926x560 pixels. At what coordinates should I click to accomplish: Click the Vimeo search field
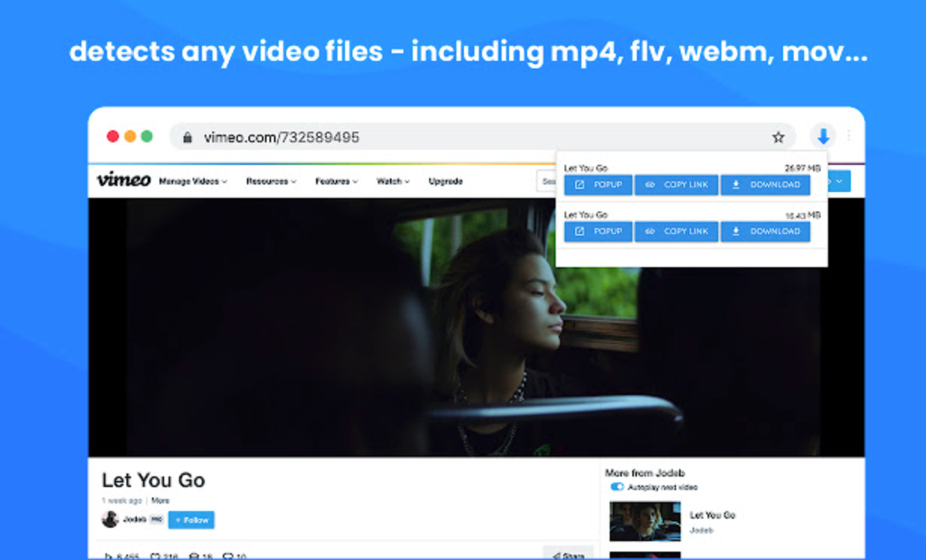pyautogui.click(x=547, y=181)
